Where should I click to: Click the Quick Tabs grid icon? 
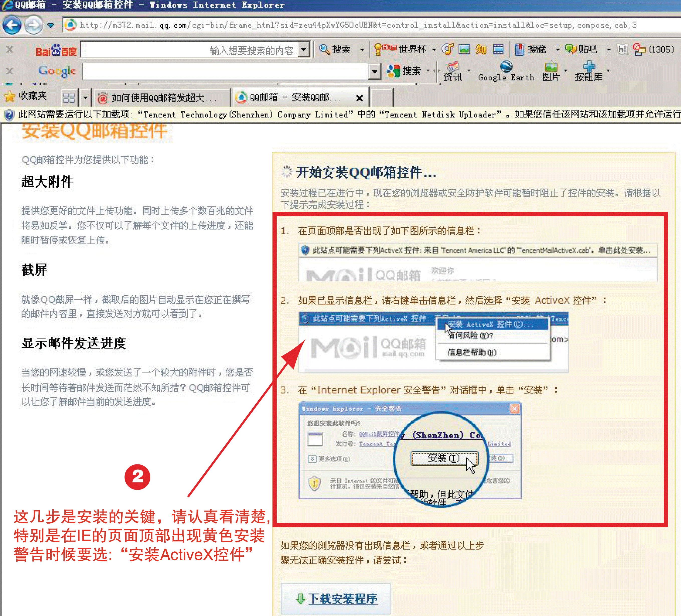(x=69, y=98)
